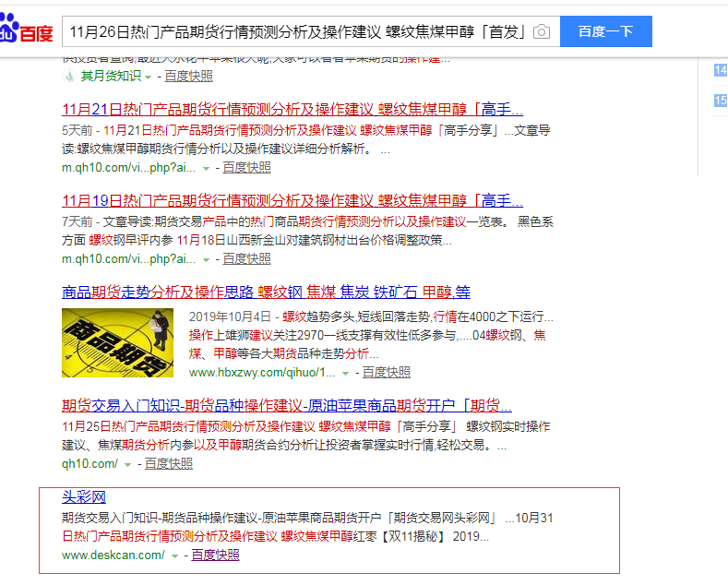This screenshot has width=728, height=585.
Task: Open the www.hbxzwy.com/qihuo URL link
Action: pyautogui.click(x=262, y=373)
